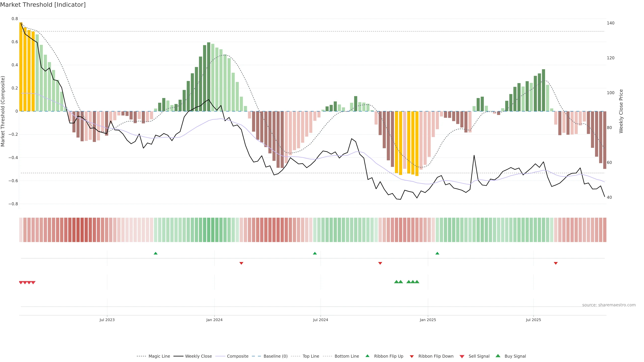Click the Market Threshold [Indicator] title

(x=43, y=5)
